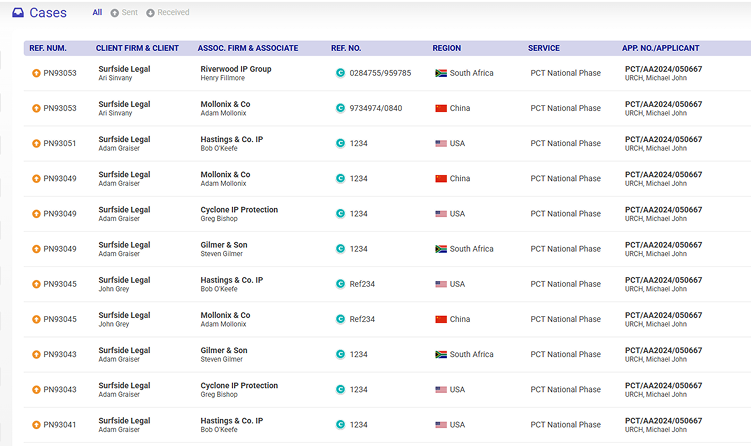Click the down-arrow icon next to Received
The image size is (751, 446).
click(x=150, y=13)
